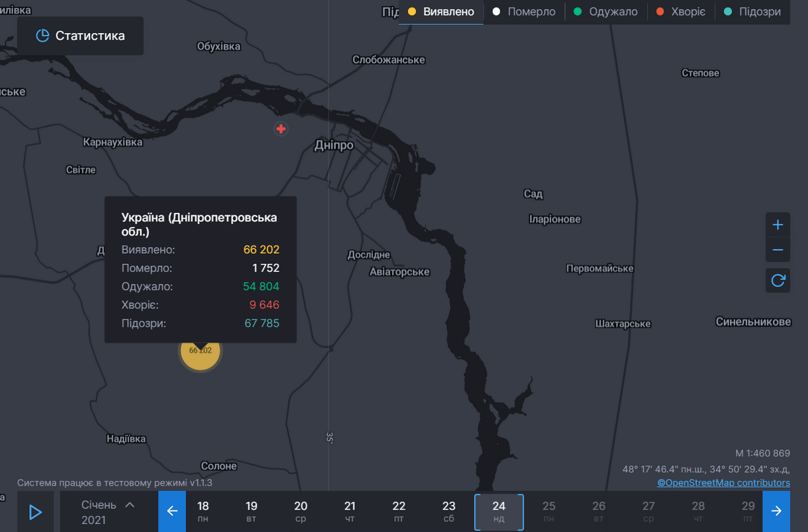Click the yellow 66 202 cluster marker
The width and height of the screenshot is (808, 532).
point(200,352)
